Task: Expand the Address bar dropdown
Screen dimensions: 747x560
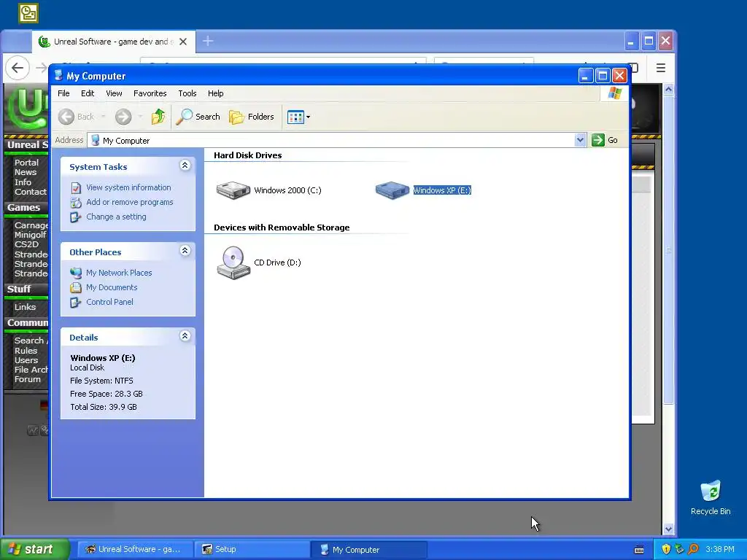Action: point(580,140)
